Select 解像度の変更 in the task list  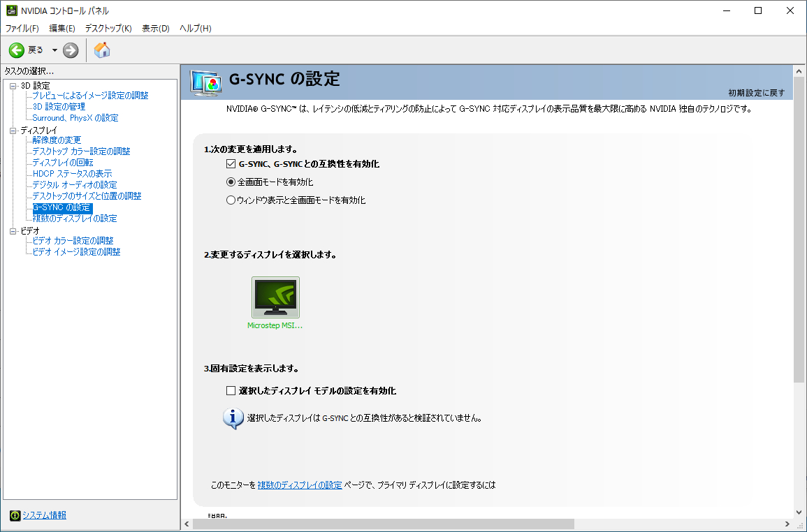click(x=56, y=140)
